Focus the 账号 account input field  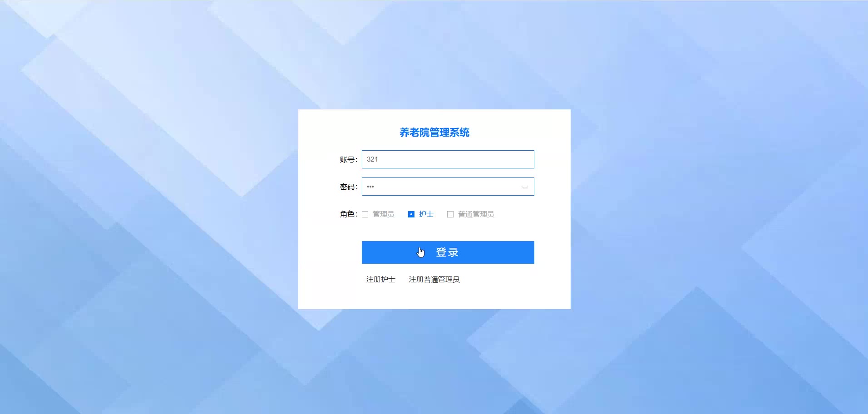coord(448,159)
